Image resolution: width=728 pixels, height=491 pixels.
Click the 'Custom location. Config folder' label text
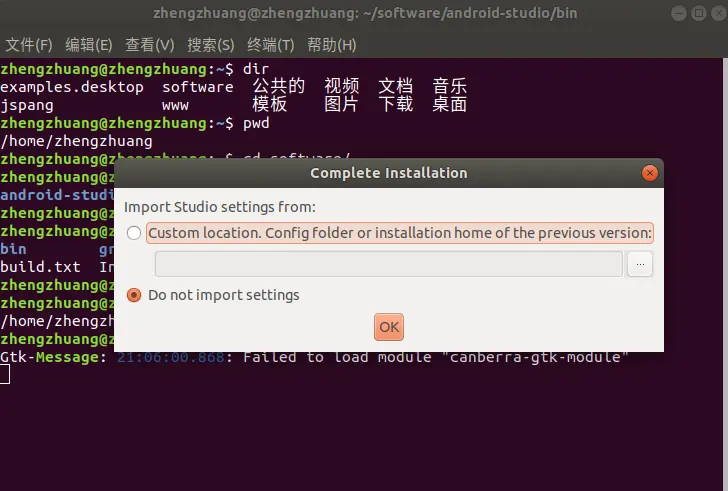point(400,233)
